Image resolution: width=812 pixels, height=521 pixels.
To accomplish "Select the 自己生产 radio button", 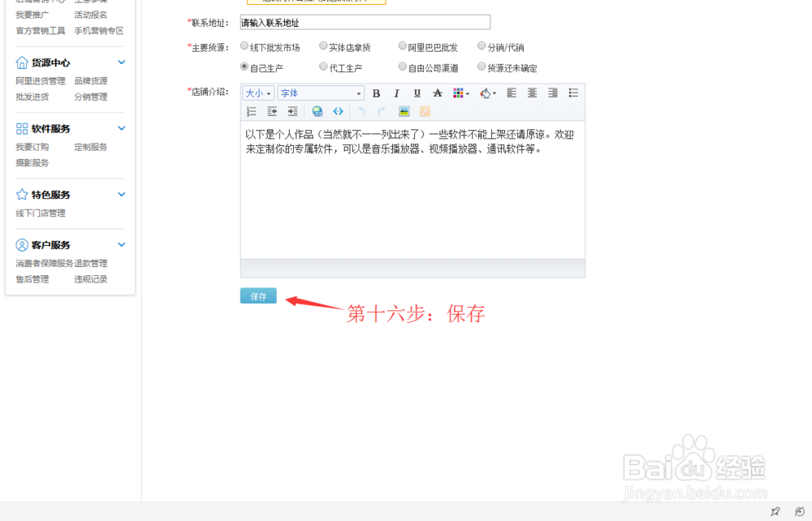I will pyautogui.click(x=244, y=67).
